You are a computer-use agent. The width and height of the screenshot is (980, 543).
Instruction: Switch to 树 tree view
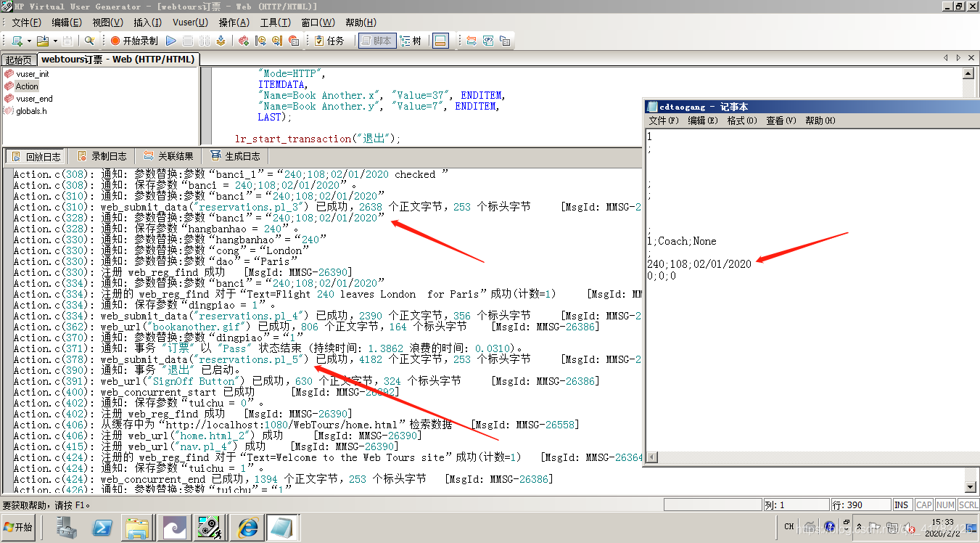tap(411, 41)
